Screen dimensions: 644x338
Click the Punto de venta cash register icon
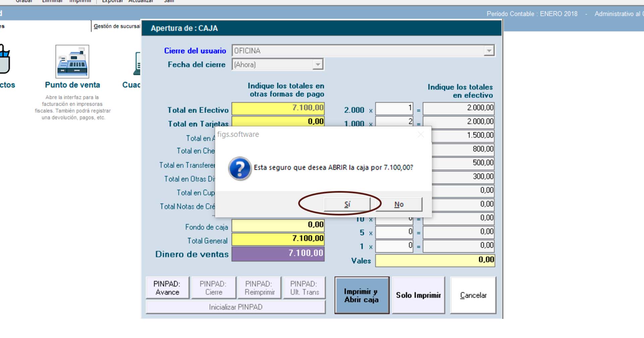tap(72, 62)
